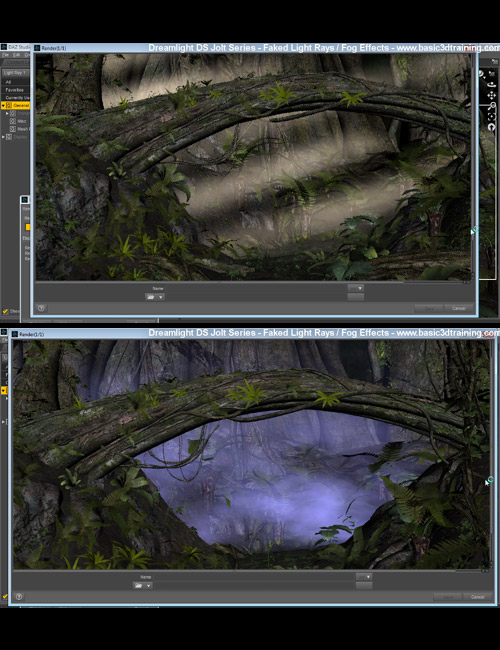Screen dimensions: 500x650
Task: Select the Favorites filter in left panel
Action: tap(15, 90)
